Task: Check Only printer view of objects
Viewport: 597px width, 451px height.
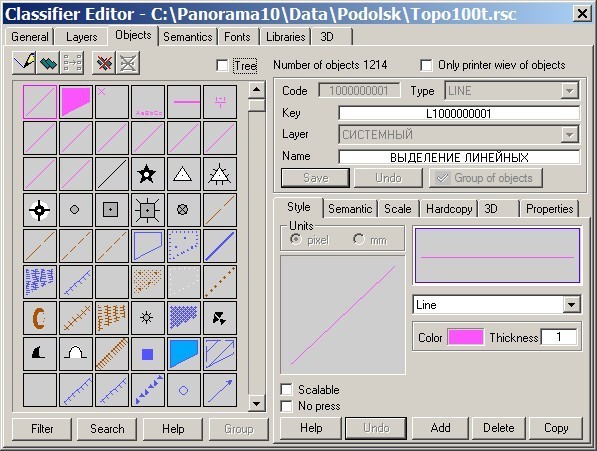Action: pos(426,65)
